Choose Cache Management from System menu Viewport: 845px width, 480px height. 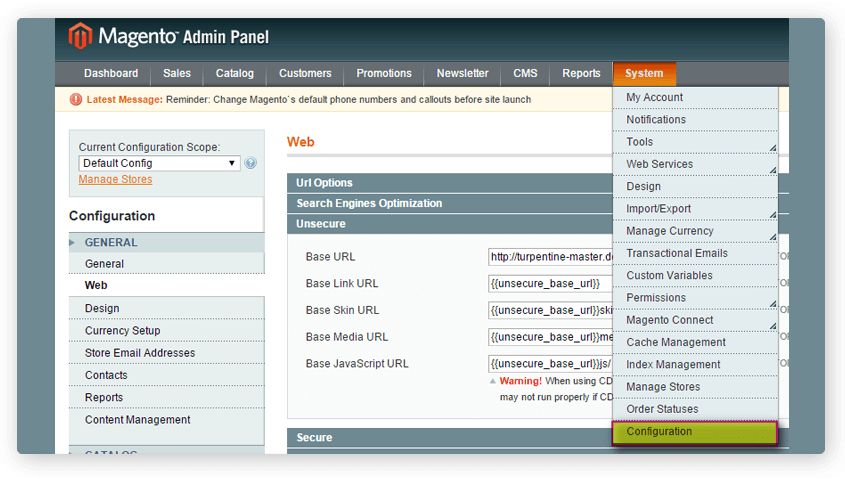675,342
